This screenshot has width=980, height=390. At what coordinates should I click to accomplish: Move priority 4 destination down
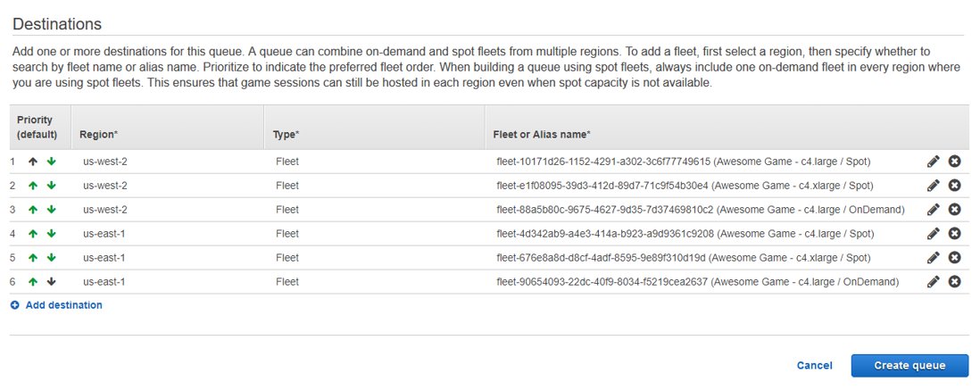point(51,234)
